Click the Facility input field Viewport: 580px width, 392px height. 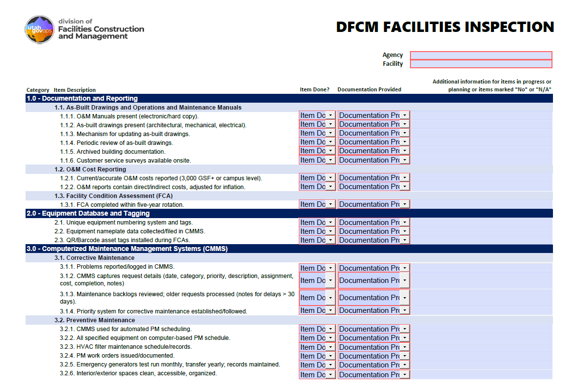tap(481, 64)
